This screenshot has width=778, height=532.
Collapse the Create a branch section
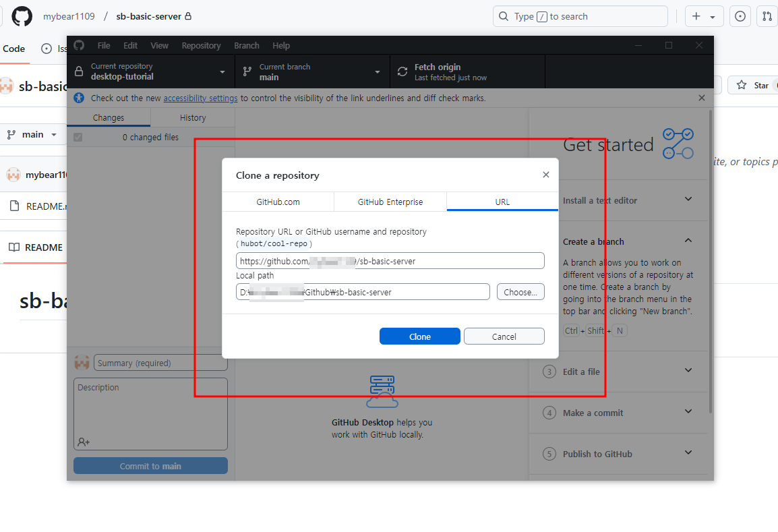point(688,240)
